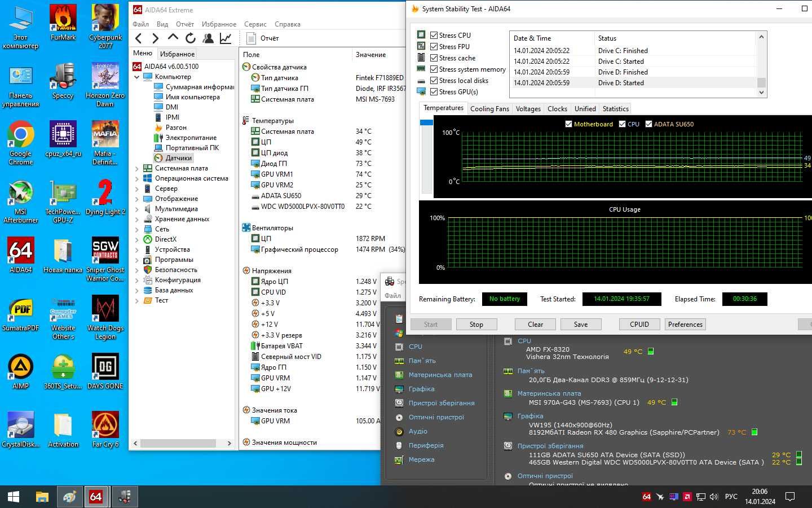Image resolution: width=812 pixels, height=508 pixels.
Task: Open File Explorer from taskbar
Action: 42,497
